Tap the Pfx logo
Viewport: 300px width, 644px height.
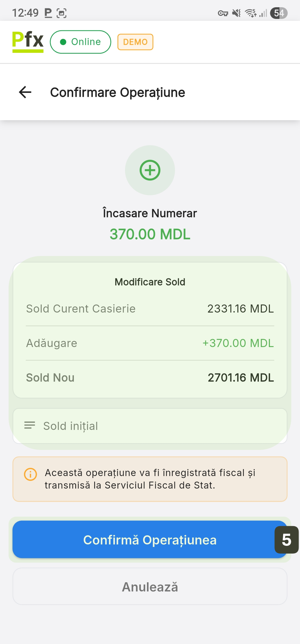point(28,42)
